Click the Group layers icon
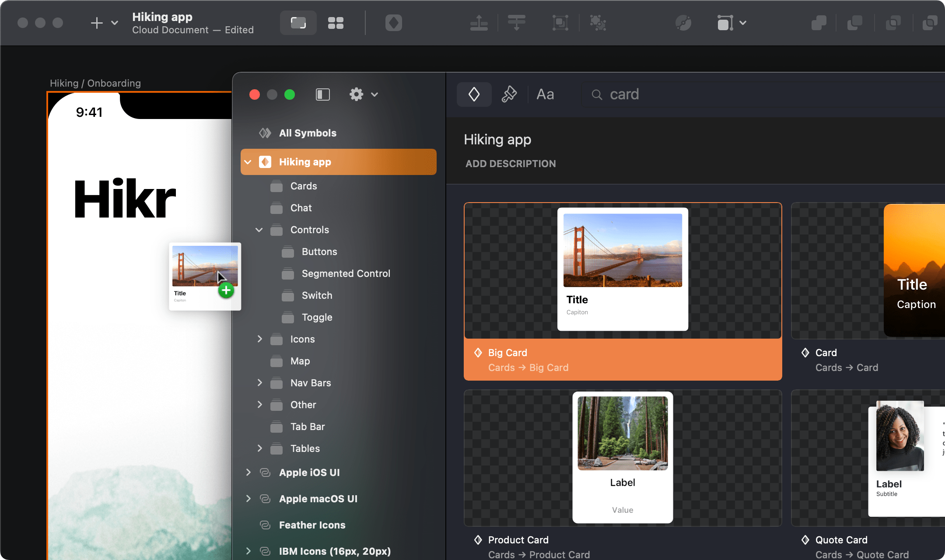Image resolution: width=945 pixels, height=560 pixels. tap(560, 23)
